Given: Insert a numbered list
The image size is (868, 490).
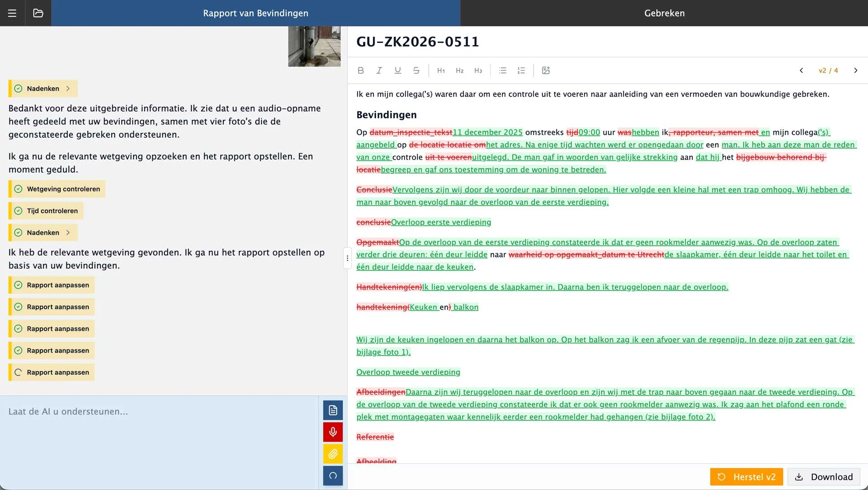Looking at the screenshot, I should click(x=521, y=71).
